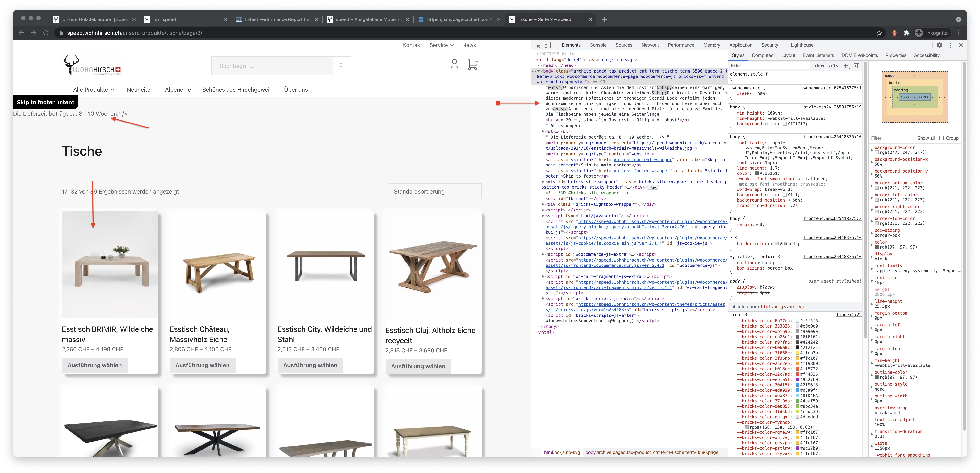Open DevTools settings gear
This screenshot has width=980, height=473.
pos(939,45)
